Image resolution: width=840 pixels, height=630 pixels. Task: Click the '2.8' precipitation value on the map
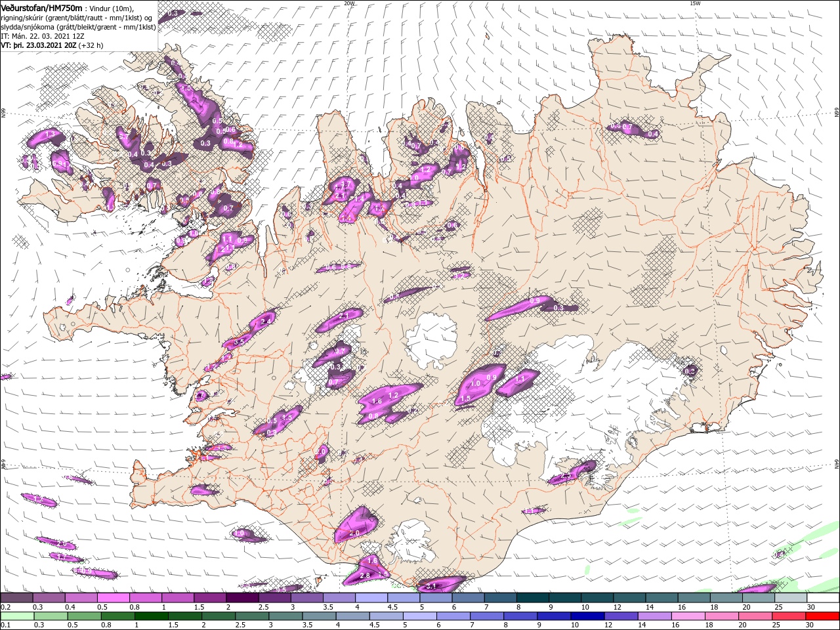pyautogui.click(x=366, y=576)
